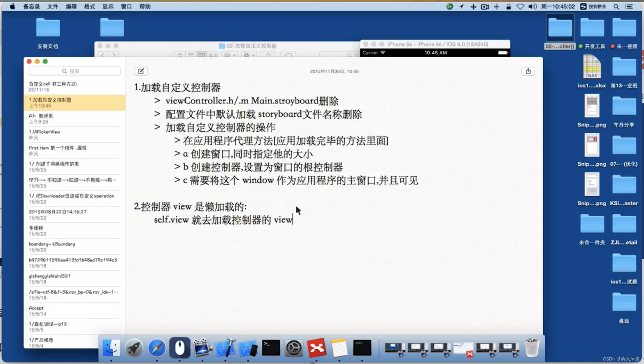Click the text line 2.控制器 view 是懒加载的
Image resolution: width=644 pixels, height=364 pixels.
[x=190, y=207]
